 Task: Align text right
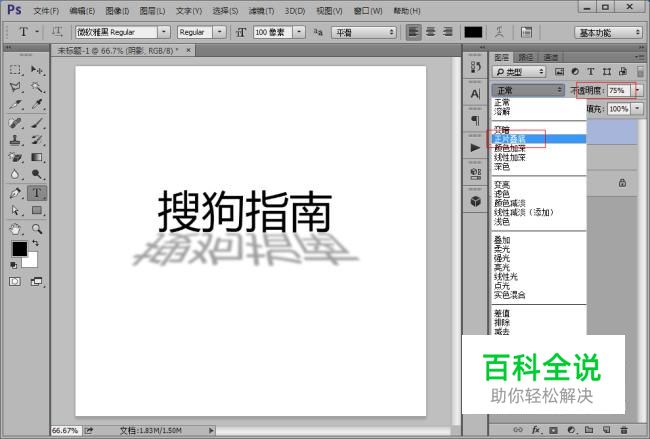tap(448, 32)
